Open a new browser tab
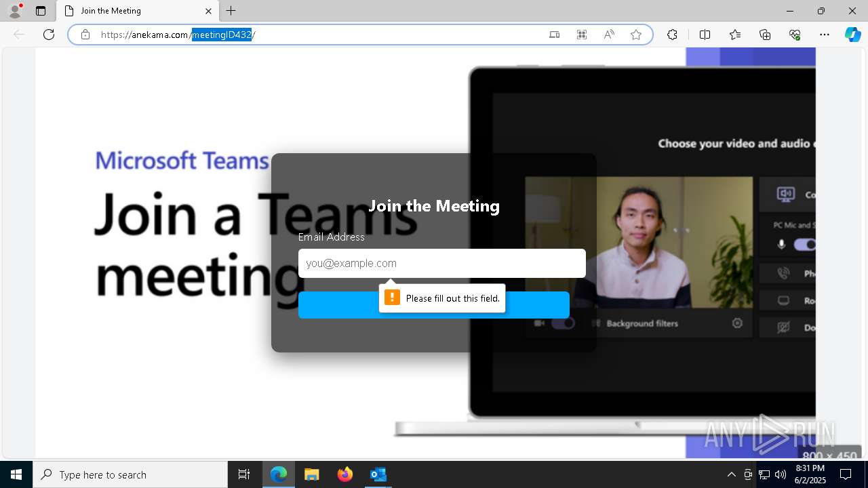 (x=231, y=11)
